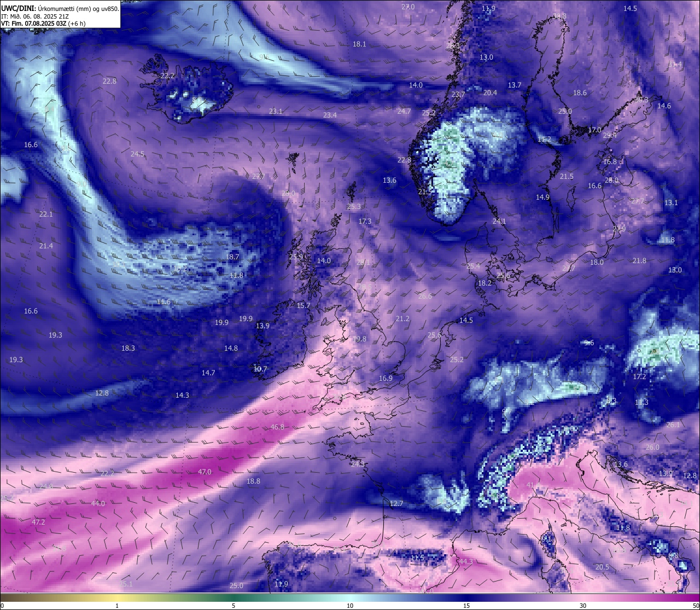700x610 pixels.
Task: Click the map value '44.0'
Action: point(98,504)
